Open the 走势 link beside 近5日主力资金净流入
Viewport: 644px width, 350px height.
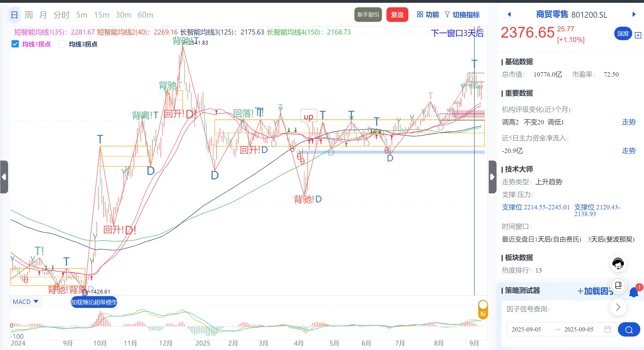click(629, 151)
